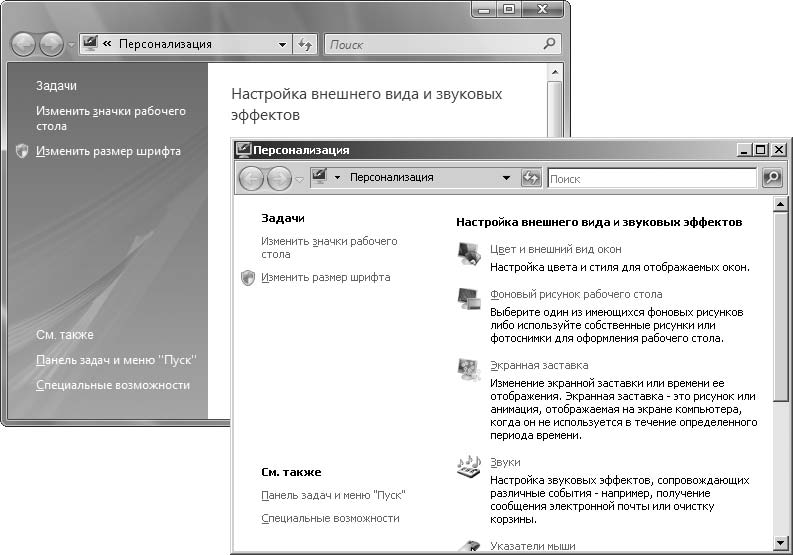The width and height of the screenshot is (793, 555).
Task: Click Forward arrow in the front Персонализация window
Action: [x=279, y=178]
